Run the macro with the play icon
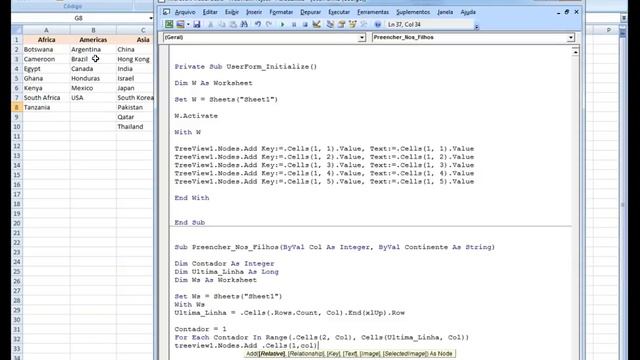This screenshot has height=360, width=640. 282,24
